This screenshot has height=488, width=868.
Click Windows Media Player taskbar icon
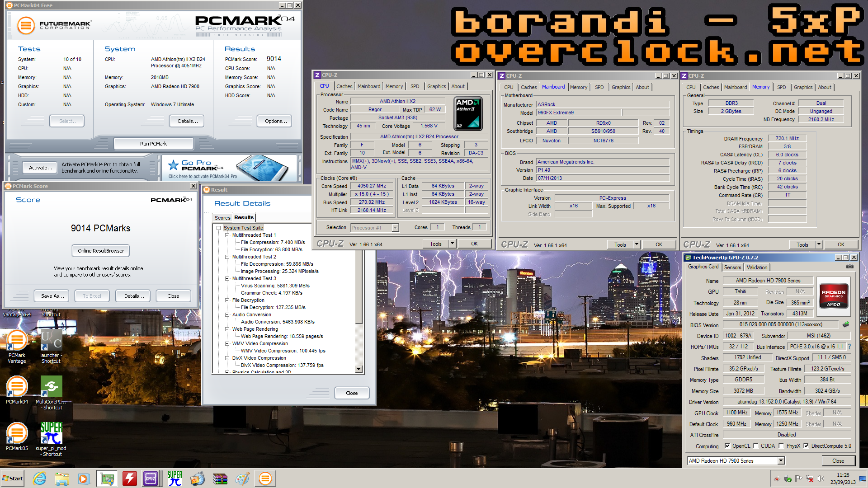pyautogui.click(x=84, y=479)
